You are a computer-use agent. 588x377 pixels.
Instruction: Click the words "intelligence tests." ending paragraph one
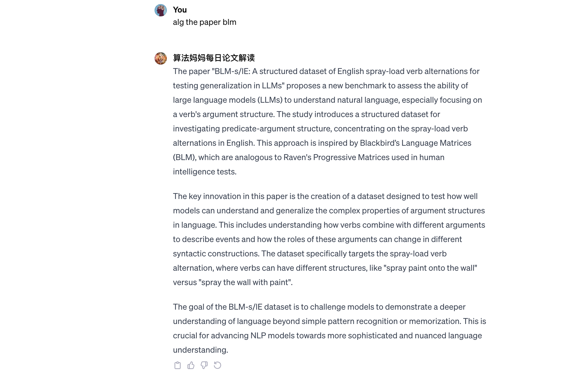(x=205, y=172)
